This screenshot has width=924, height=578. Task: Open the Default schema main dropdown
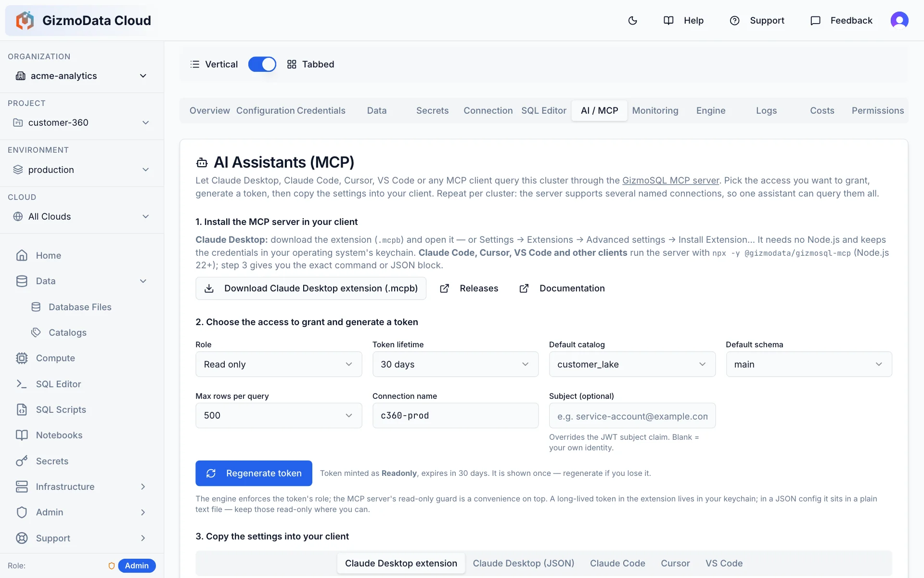click(809, 364)
